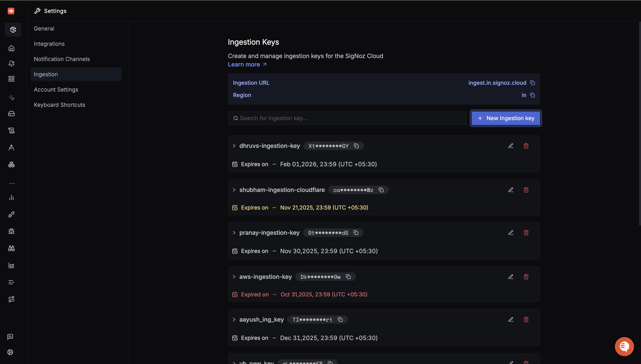
Task: Copy the Ingestion URL
Action: pyautogui.click(x=532, y=83)
